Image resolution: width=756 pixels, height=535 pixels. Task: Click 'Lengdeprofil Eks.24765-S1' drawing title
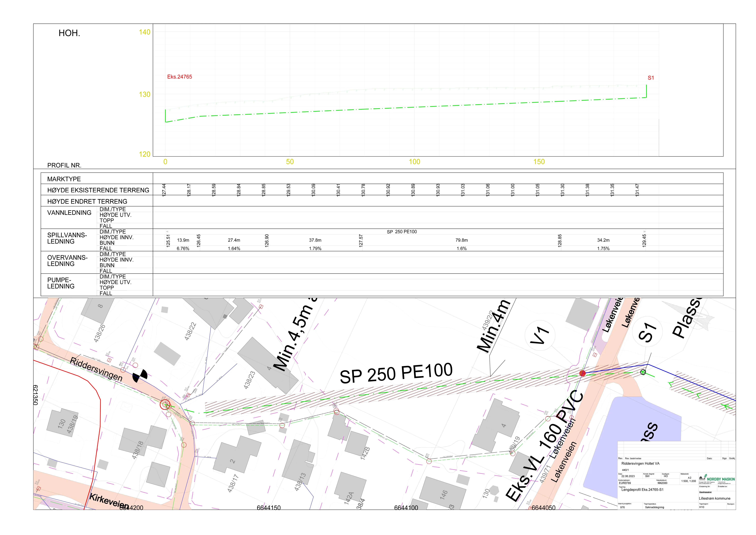point(642,490)
